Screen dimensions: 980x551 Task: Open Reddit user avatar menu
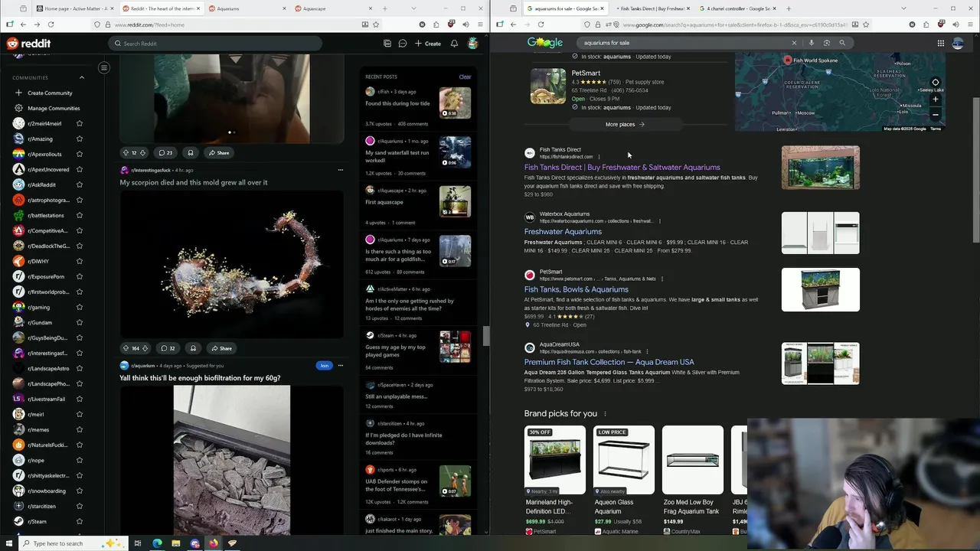[x=473, y=44]
